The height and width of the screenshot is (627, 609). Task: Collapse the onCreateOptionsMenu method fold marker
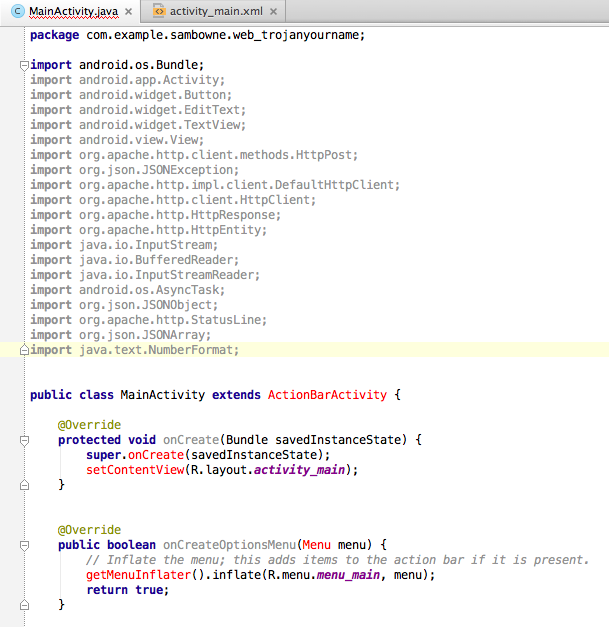point(24,545)
